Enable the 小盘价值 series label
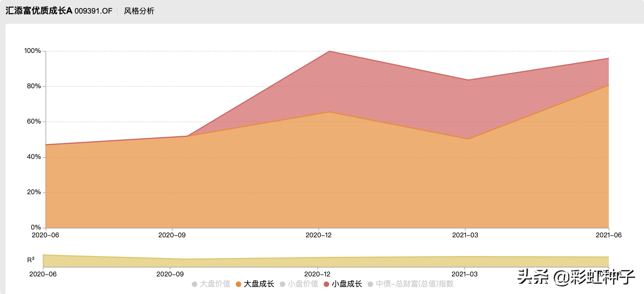The image size is (644, 294). (303, 284)
